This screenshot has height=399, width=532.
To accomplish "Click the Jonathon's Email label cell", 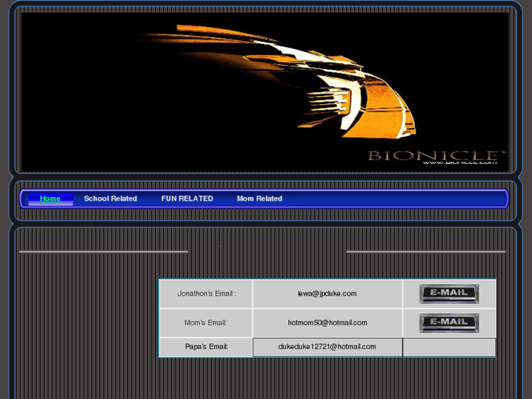I will click(206, 294).
